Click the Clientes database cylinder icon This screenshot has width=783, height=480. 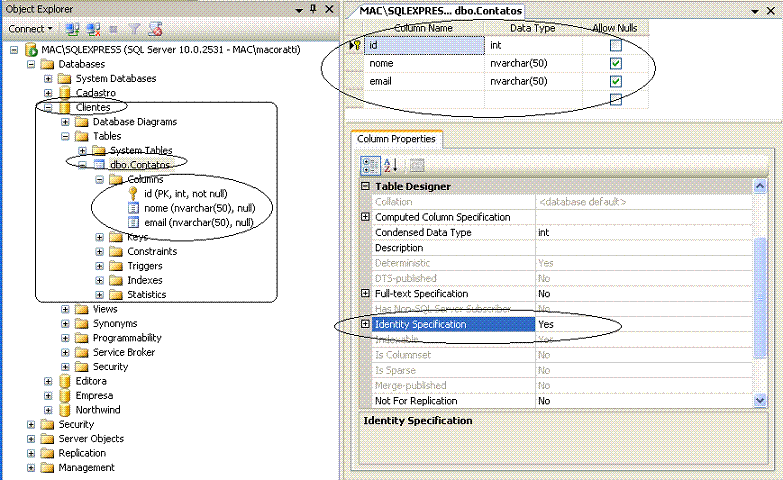pyautogui.click(x=64, y=107)
